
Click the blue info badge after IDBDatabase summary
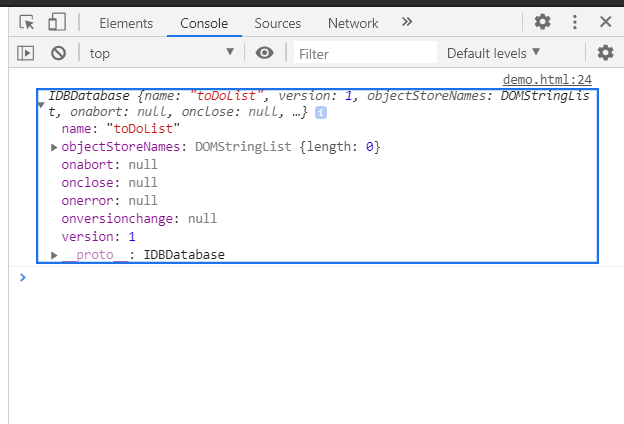tap(321, 113)
